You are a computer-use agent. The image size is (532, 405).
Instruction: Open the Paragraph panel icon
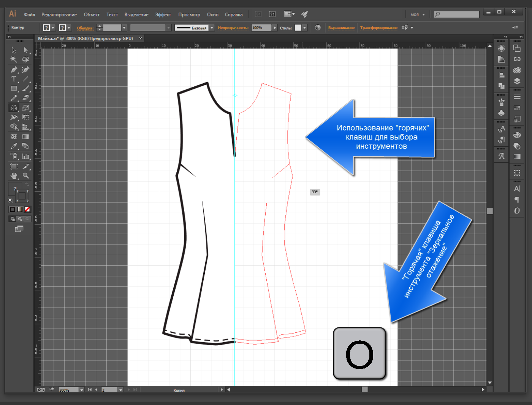[517, 200]
